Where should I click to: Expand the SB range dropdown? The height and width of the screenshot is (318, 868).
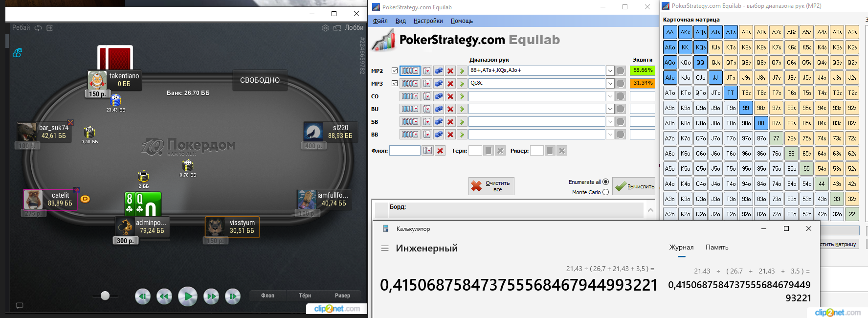tap(610, 122)
